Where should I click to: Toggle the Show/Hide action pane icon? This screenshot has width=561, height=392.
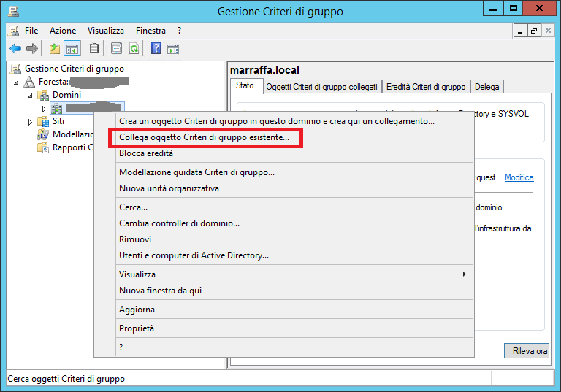click(x=173, y=49)
